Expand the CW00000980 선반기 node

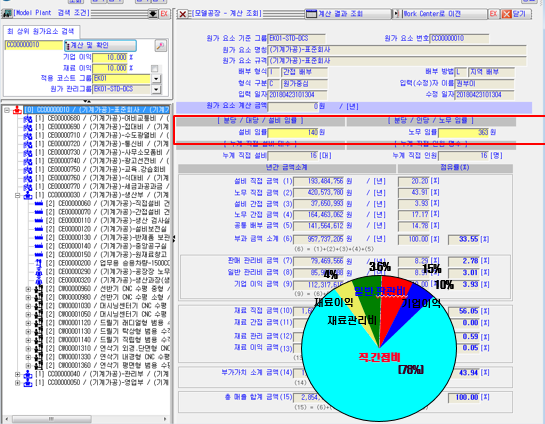tap(29, 297)
